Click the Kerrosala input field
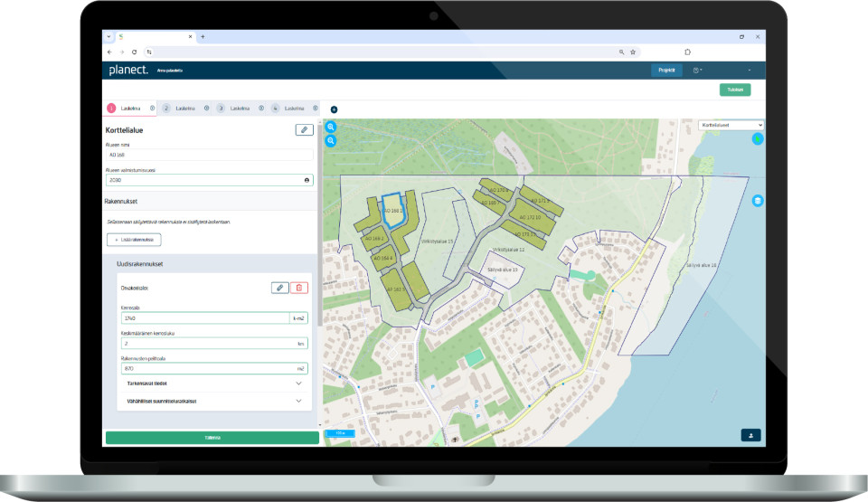The image size is (868, 502). pos(205,318)
